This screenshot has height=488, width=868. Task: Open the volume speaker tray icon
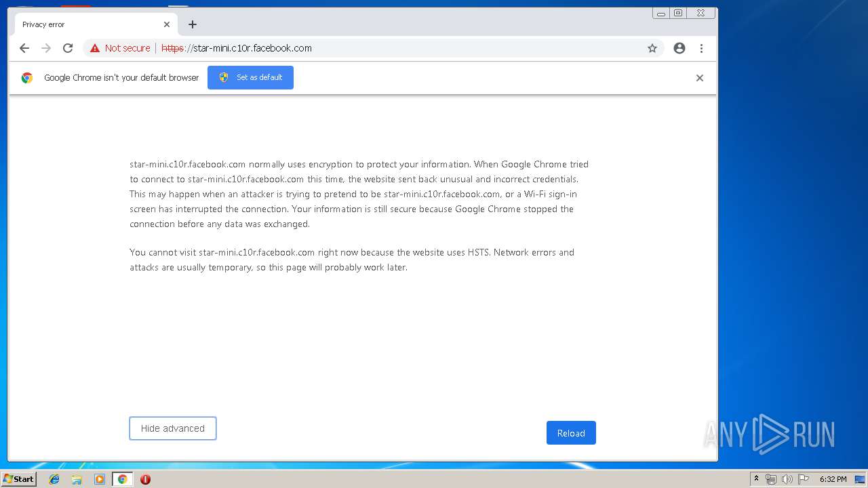point(787,479)
